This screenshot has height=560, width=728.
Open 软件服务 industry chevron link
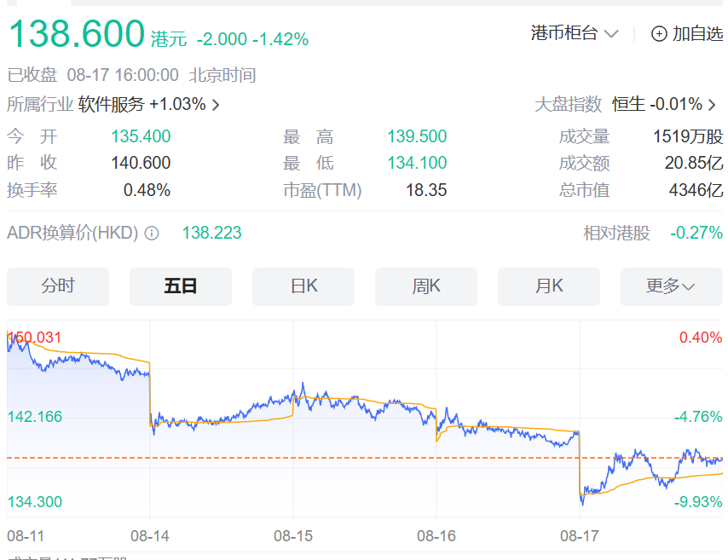[216, 105]
